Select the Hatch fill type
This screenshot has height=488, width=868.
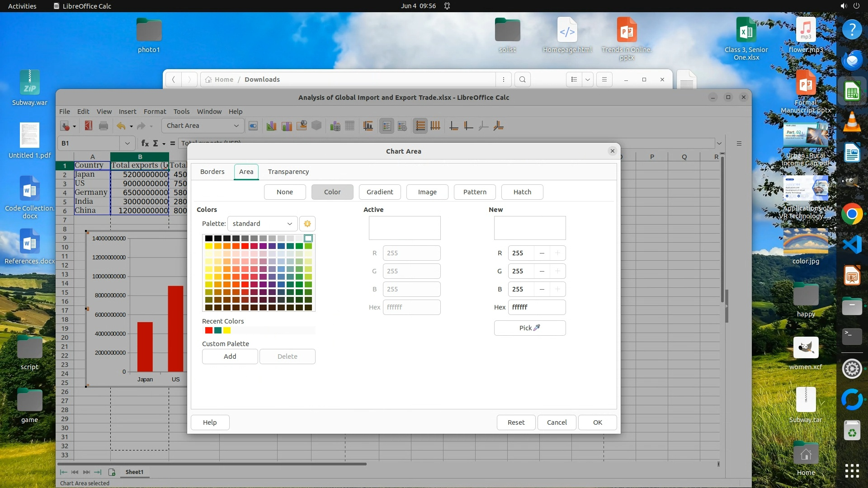pyautogui.click(x=522, y=192)
